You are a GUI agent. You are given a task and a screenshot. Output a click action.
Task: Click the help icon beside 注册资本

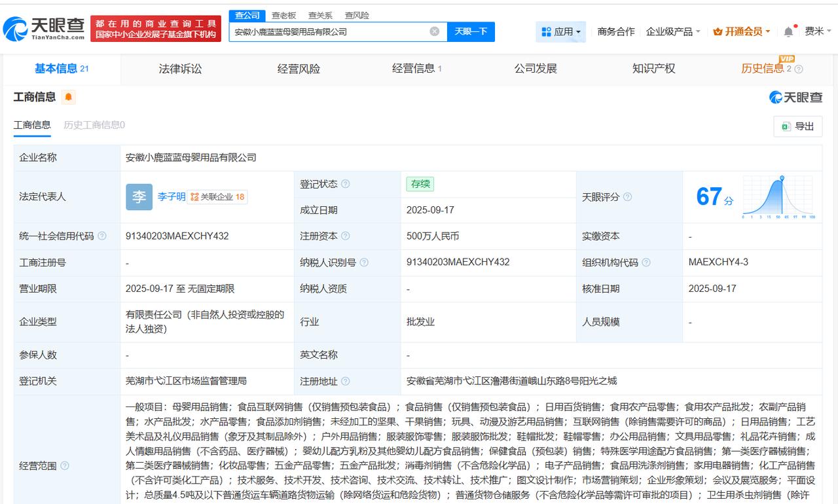point(346,236)
